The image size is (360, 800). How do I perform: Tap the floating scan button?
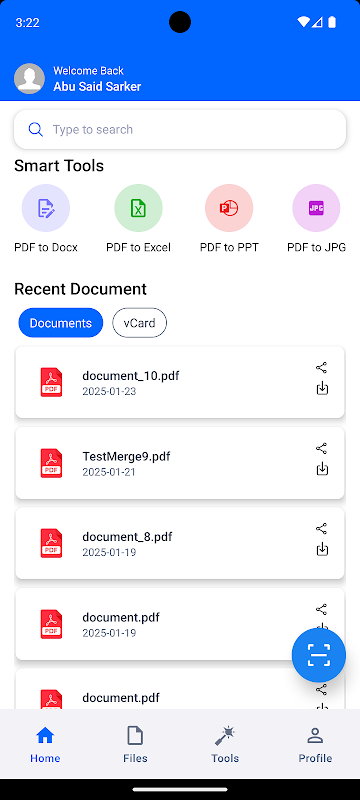(x=319, y=655)
